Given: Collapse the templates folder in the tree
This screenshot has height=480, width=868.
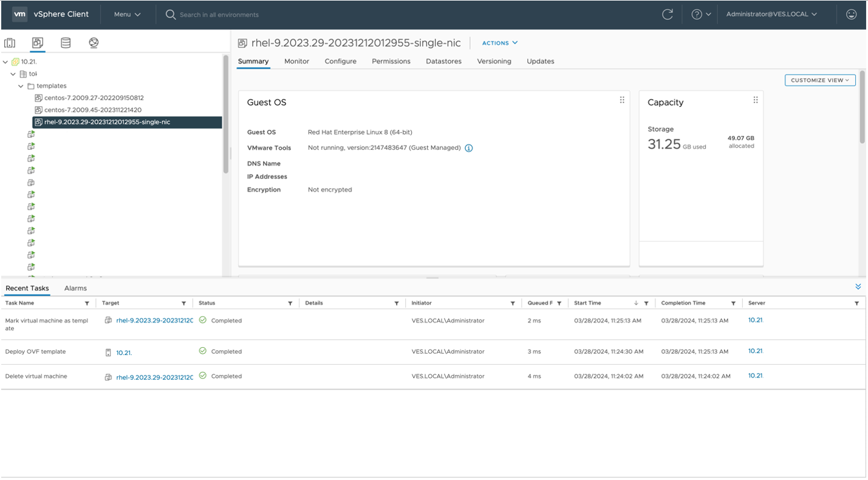Looking at the screenshot, I should [x=20, y=86].
